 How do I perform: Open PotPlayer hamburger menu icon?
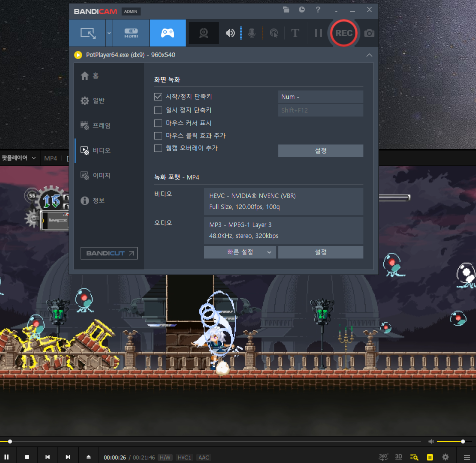click(x=467, y=457)
